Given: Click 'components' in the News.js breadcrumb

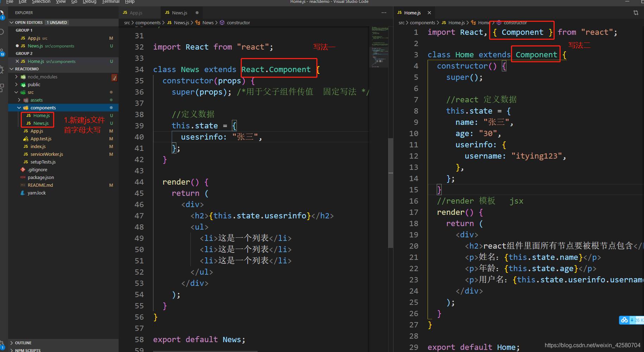Looking at the screenshot, I should coord(148,23).
